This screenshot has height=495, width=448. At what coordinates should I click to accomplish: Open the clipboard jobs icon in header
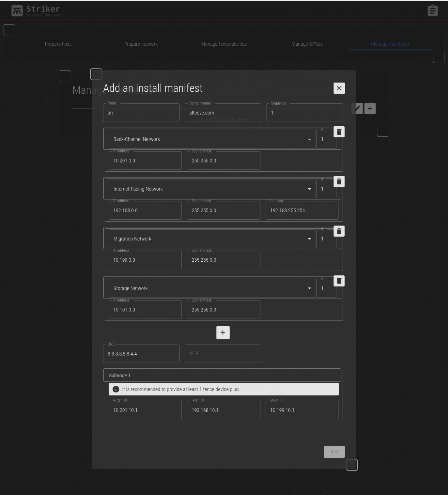point(432,11)
